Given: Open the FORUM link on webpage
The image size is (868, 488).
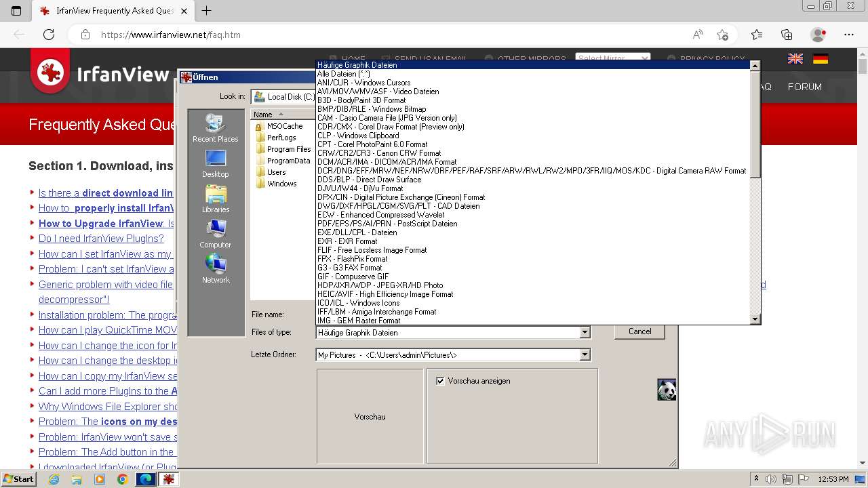Looking at the screenshot, I should 804,87.
